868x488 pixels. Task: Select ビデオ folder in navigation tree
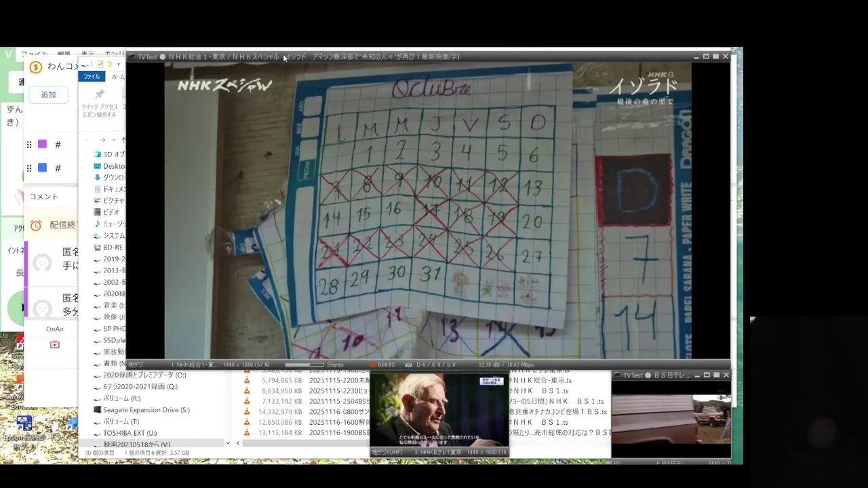pos(106,212)
